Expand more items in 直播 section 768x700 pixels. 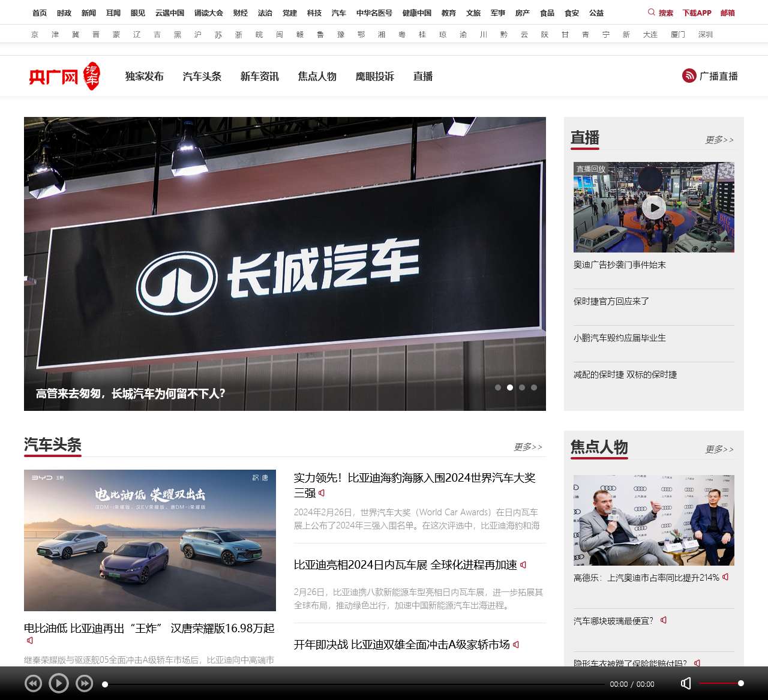pyautogui.click(x=719, y=140)
